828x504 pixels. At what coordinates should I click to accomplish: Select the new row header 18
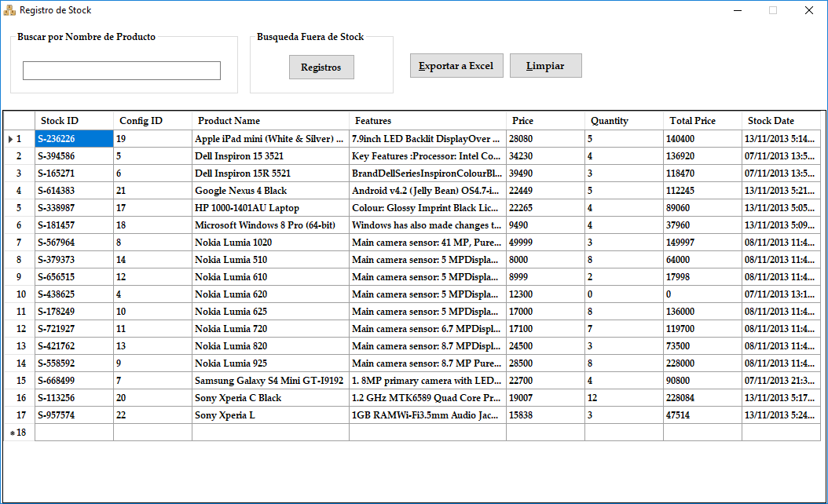coord(19,433)
